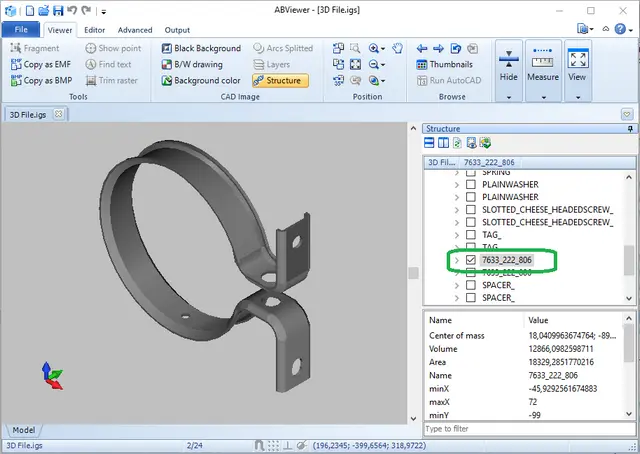
Task: Check the upper SPACER_ checkbox
Action: click(471, 285)
